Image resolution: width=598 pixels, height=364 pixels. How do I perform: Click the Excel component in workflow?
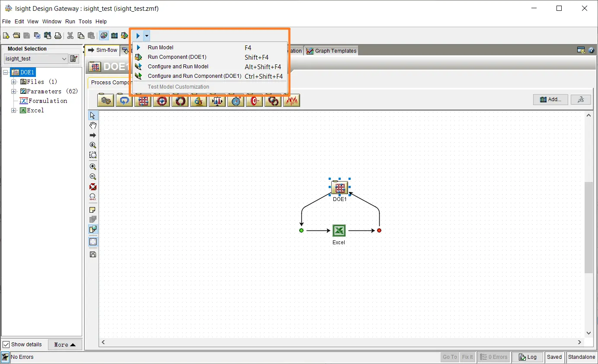339,231
